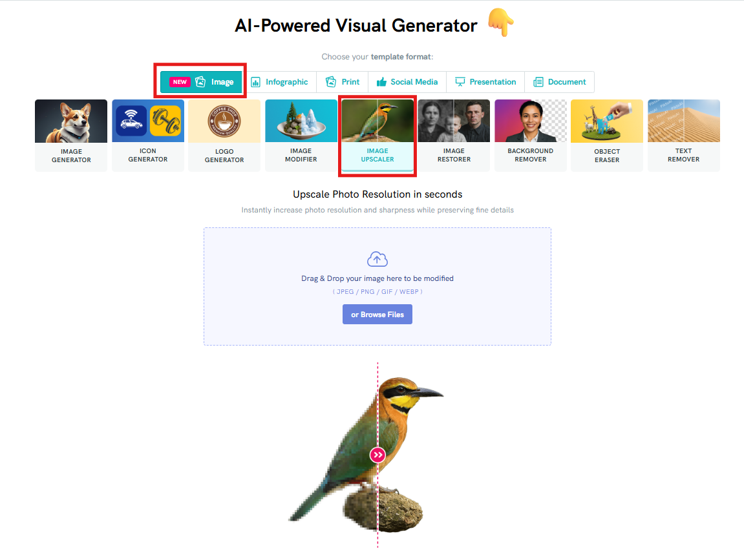Click the or Browse Files button
Viewport: 744px width, 560px height.
(x=377, y=315)
